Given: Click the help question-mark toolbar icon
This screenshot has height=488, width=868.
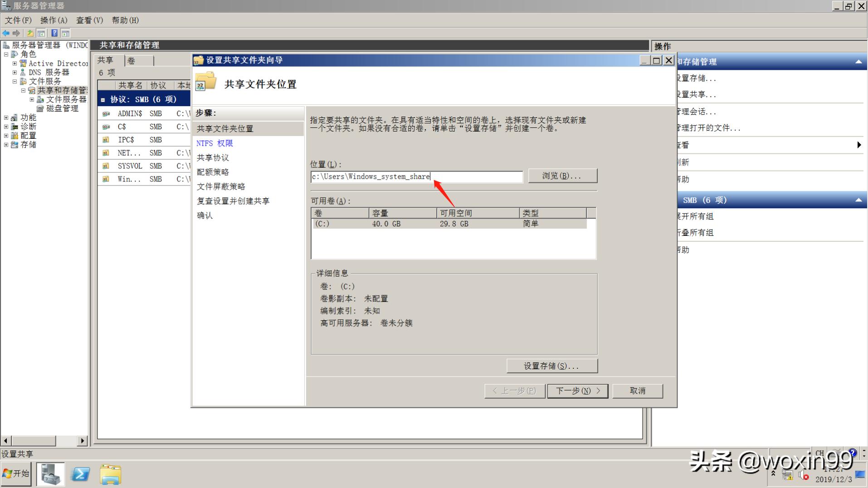Looking at the screenshot, I should [54, 33].
